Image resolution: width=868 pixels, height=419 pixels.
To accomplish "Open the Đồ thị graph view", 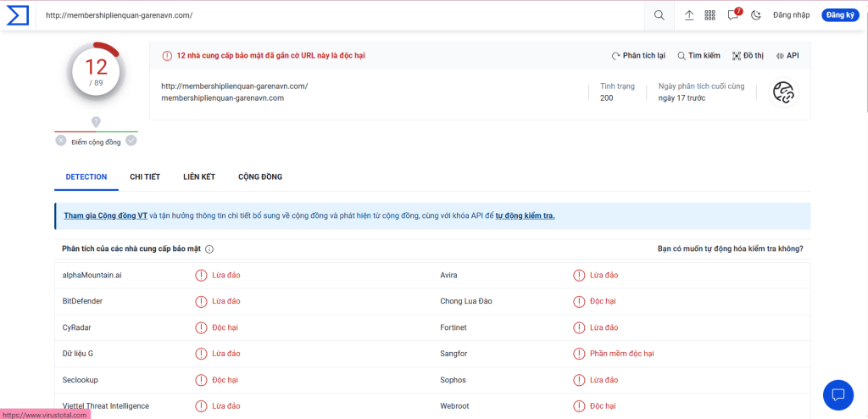I will pyautogui.click(x=748, y=55).
